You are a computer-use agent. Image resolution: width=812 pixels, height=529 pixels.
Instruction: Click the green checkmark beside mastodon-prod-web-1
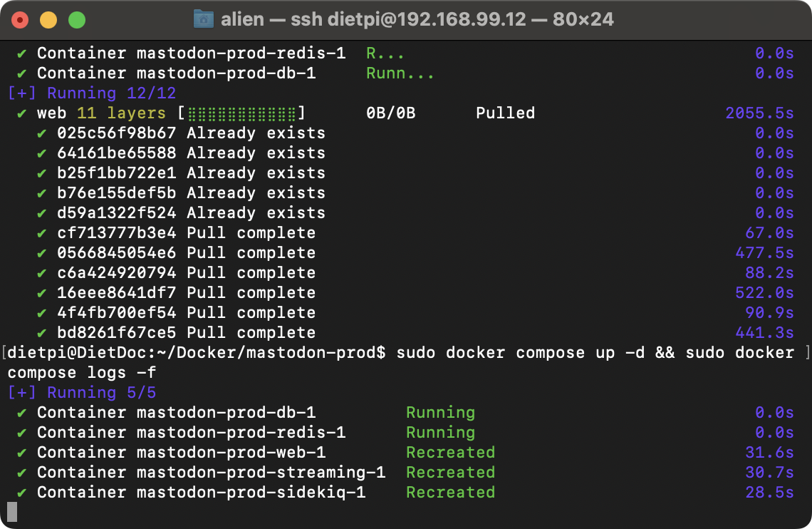pyautogui.click(x=22, y=452)
